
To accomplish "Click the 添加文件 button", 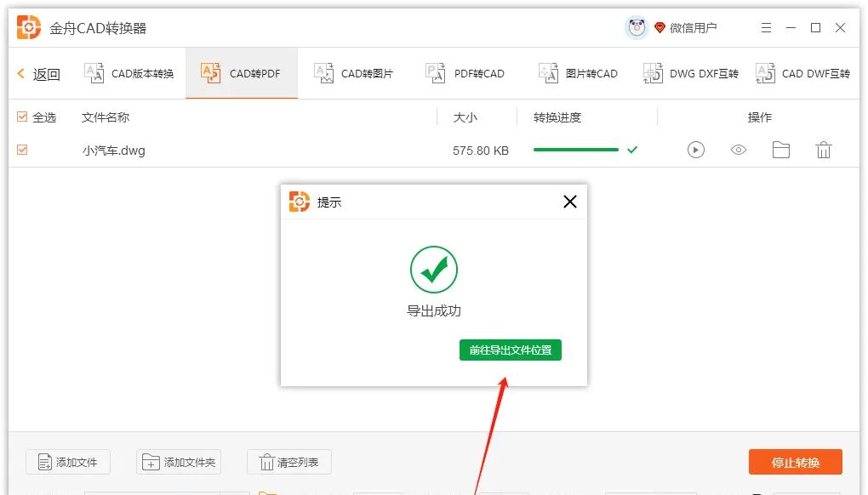I will pyautogui.click(x=68, y=462).
